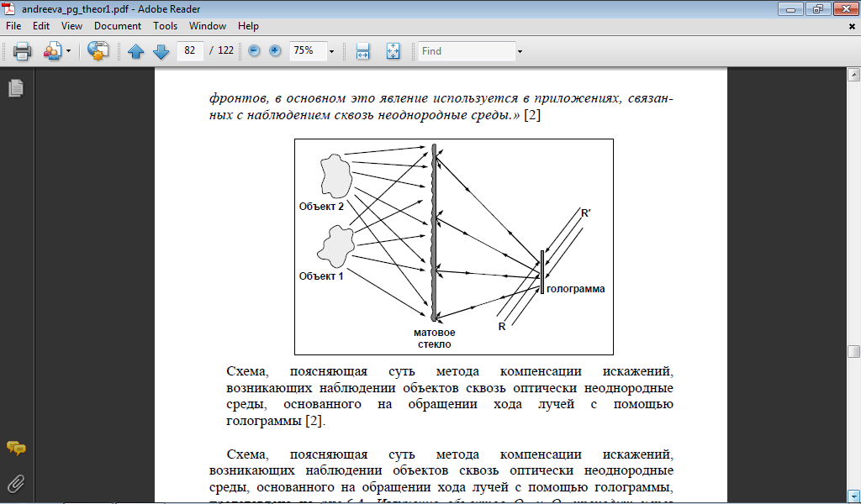
Task: Go to next page with down arrow
Action: coord(161,51)
